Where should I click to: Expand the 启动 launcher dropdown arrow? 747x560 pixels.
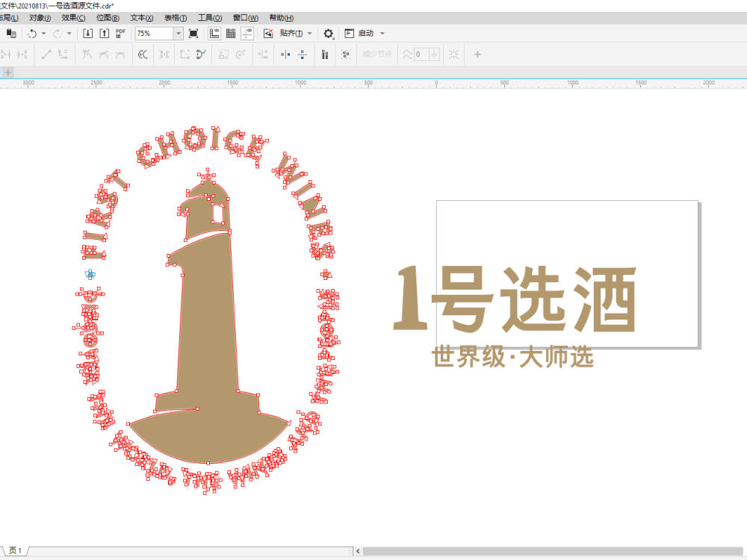click(x=382, y=34)
